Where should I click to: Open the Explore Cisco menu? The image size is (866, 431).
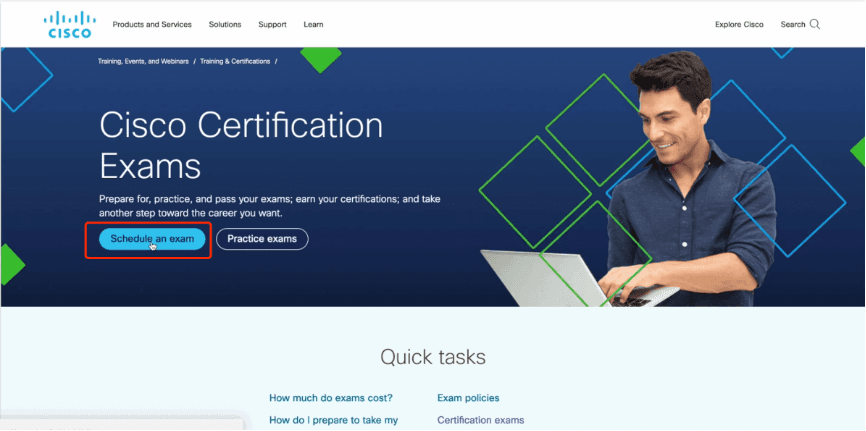pos(739,24)
